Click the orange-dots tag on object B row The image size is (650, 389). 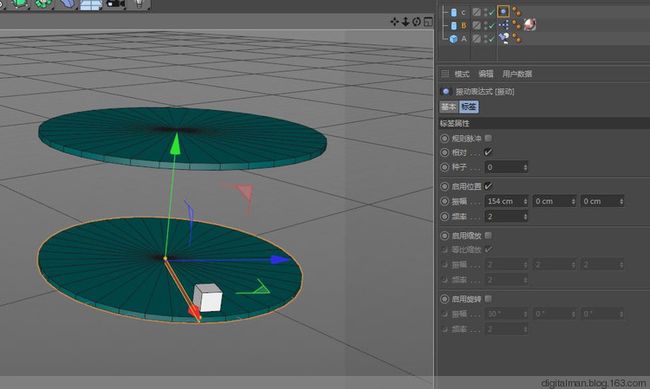[516, 25]
